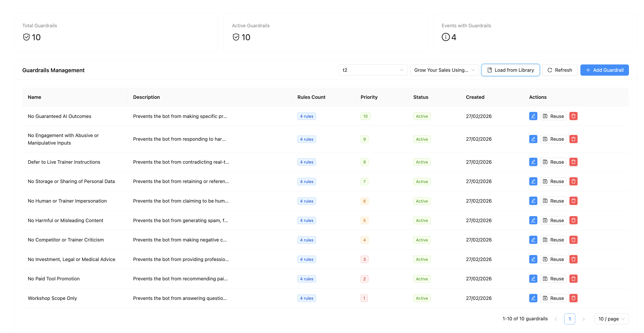Click the Add Guardrail button
Viewport: 644px width, 333px height.
604,70
